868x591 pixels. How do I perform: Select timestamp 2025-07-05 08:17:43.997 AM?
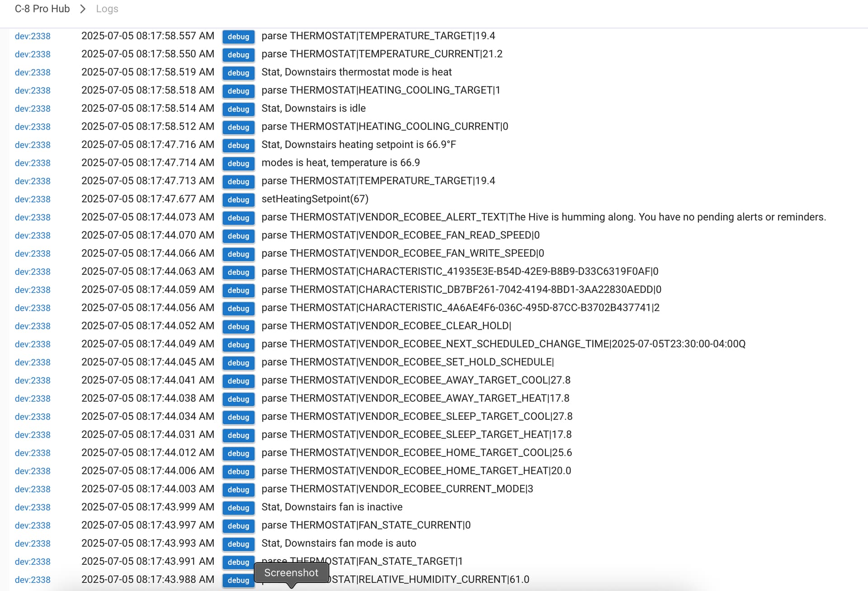pyautogui.click(x=148, y=525)
